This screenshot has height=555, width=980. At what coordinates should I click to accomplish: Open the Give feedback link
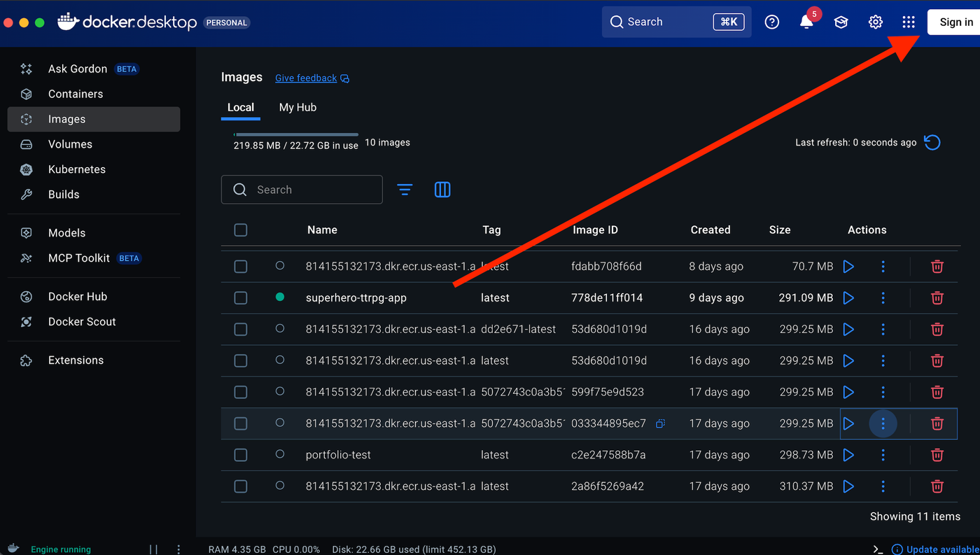306,78
